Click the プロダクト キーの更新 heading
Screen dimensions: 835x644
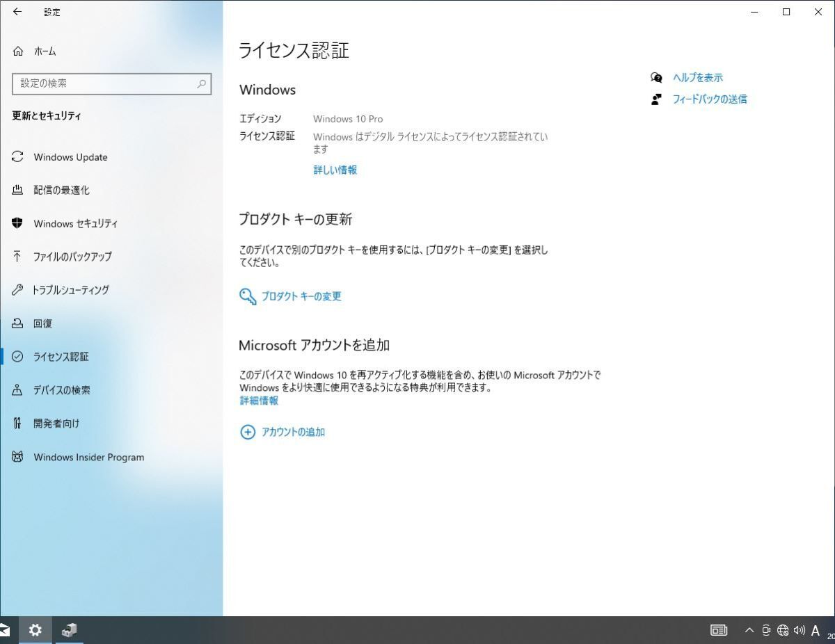pyautogui.click(x=296, y=220)
